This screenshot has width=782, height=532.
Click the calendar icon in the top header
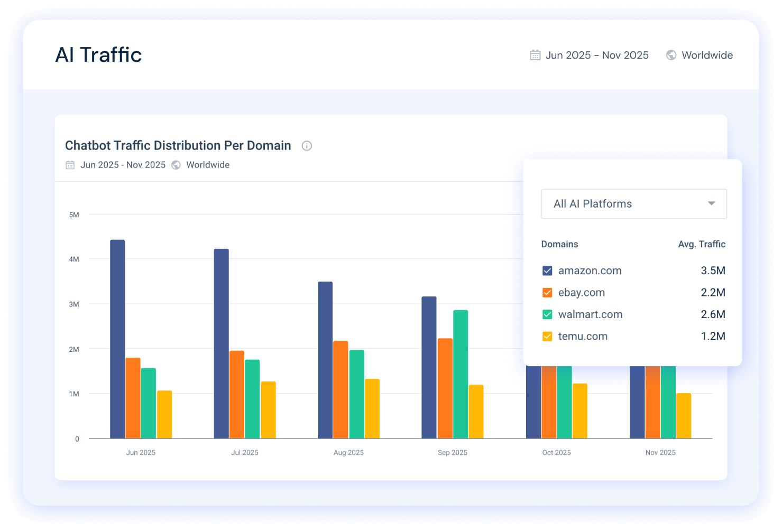click(535, 55)
